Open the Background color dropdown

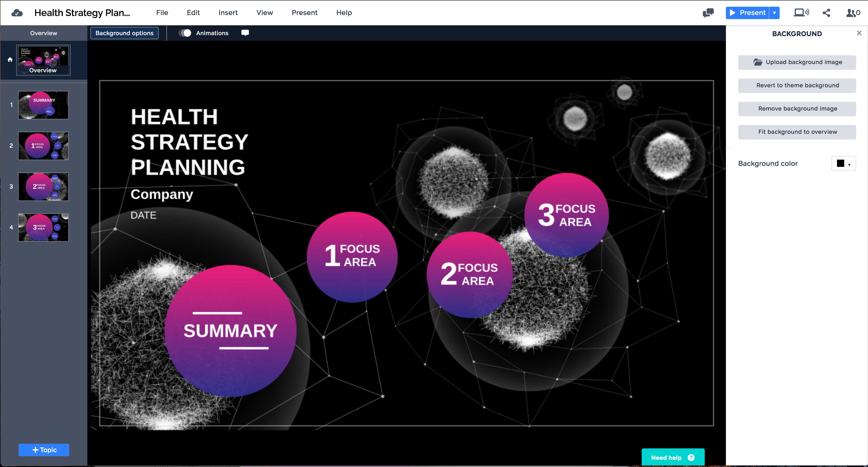[843, 164]
